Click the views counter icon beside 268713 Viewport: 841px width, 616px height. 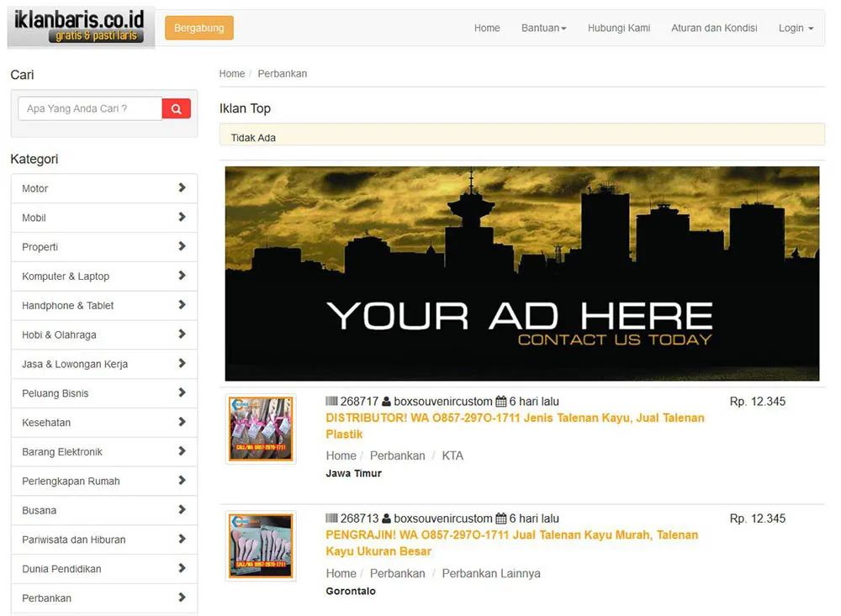[331, 519]
